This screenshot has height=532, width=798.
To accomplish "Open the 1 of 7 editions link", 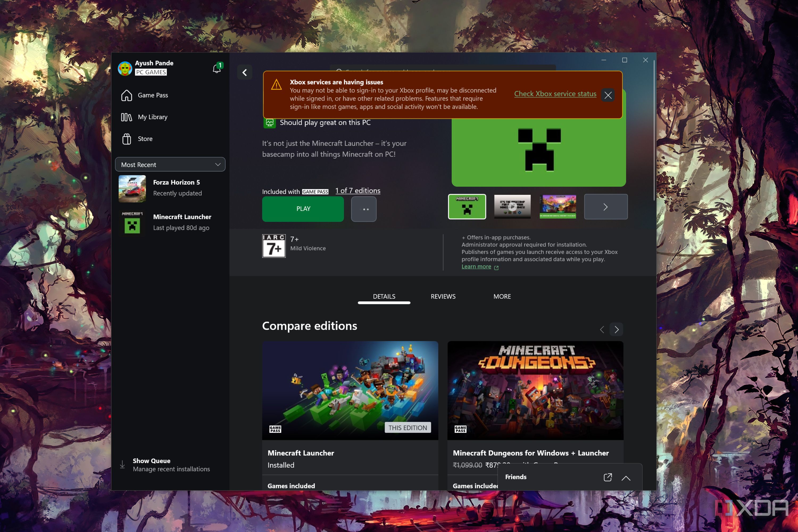I will pos(358,191).
